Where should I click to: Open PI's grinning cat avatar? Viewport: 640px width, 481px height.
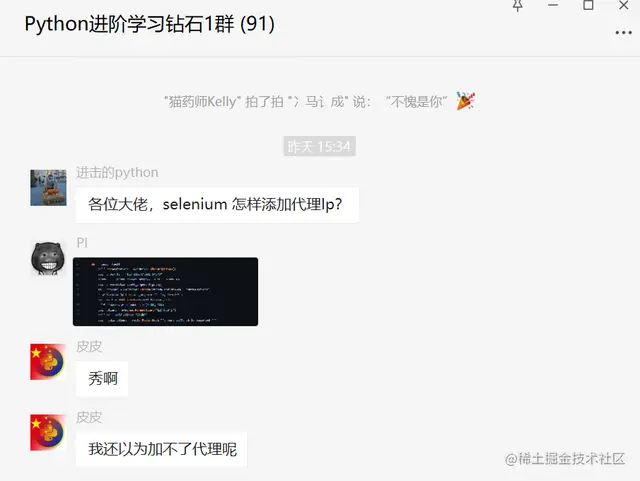48,258
